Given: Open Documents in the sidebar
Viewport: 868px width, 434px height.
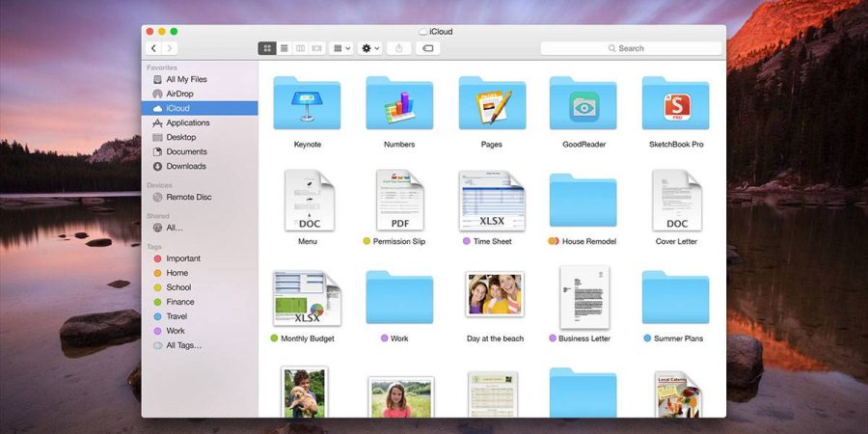Looking at the screenshot, I should (200, 151).
